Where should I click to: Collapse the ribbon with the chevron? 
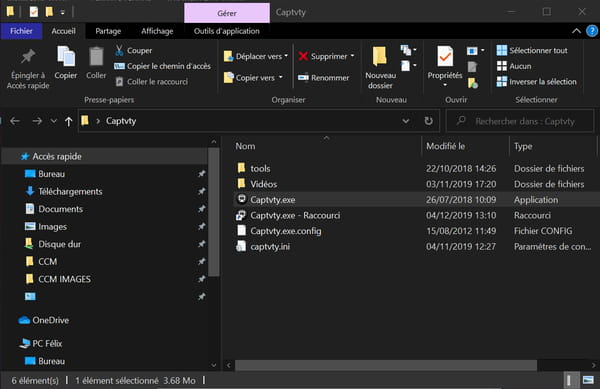point(576,31)
